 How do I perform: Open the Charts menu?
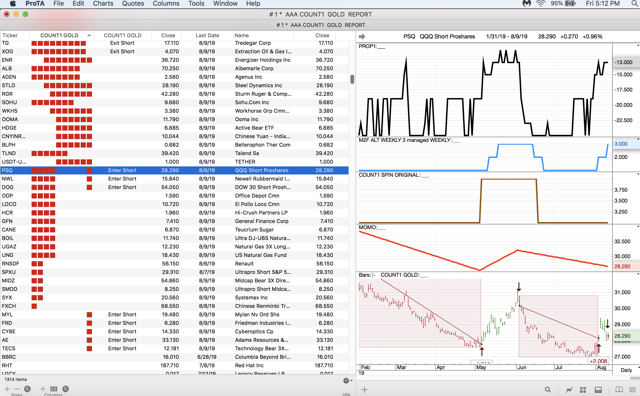click(103, 3)
